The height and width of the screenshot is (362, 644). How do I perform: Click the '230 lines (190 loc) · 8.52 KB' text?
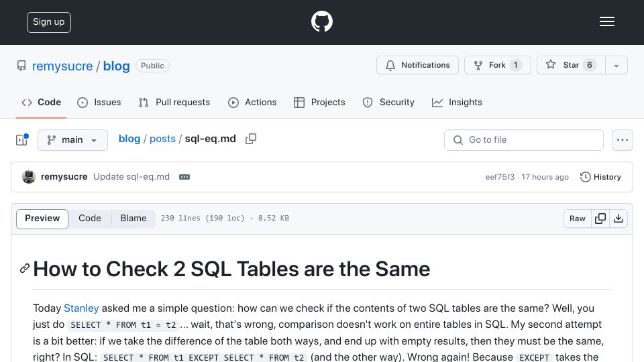[225, 219]
